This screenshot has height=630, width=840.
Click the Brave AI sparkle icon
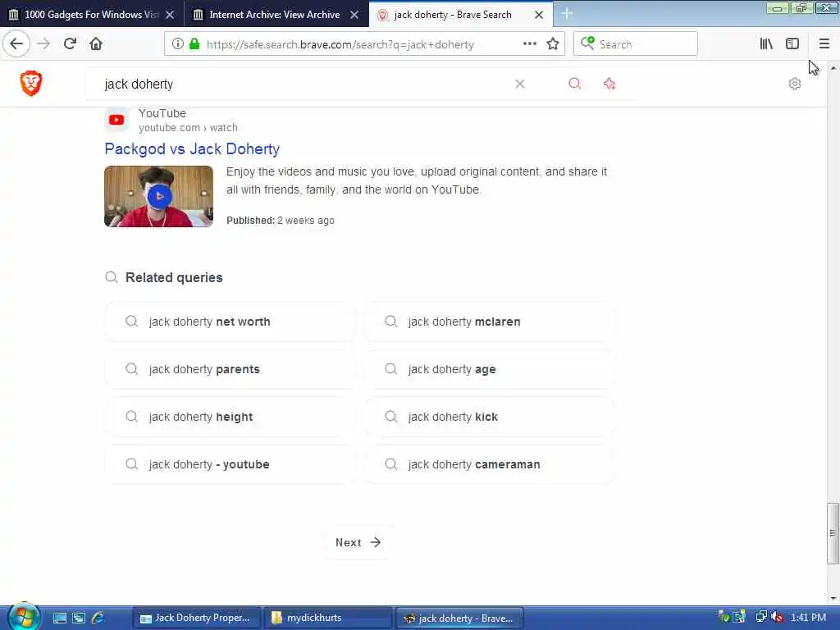click(609, 84)
